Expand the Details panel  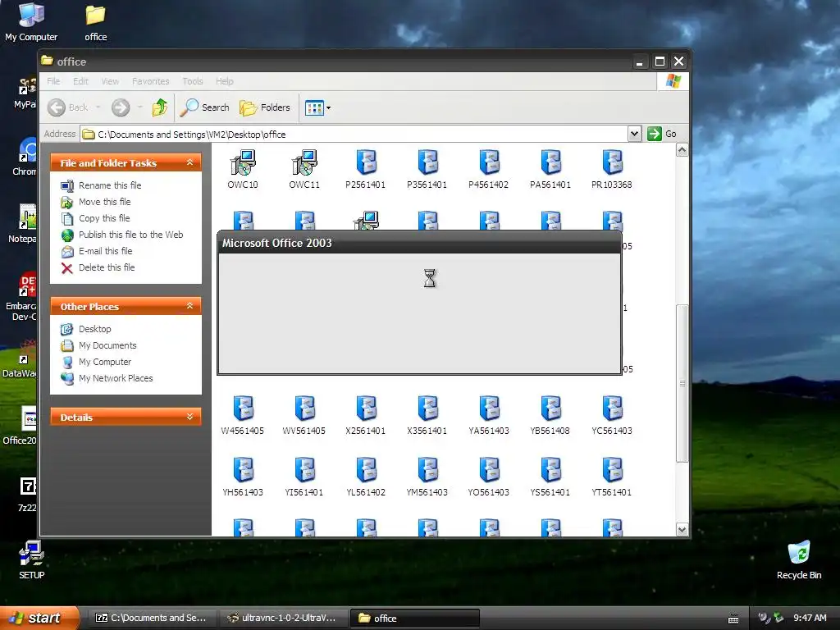point(189,417)
